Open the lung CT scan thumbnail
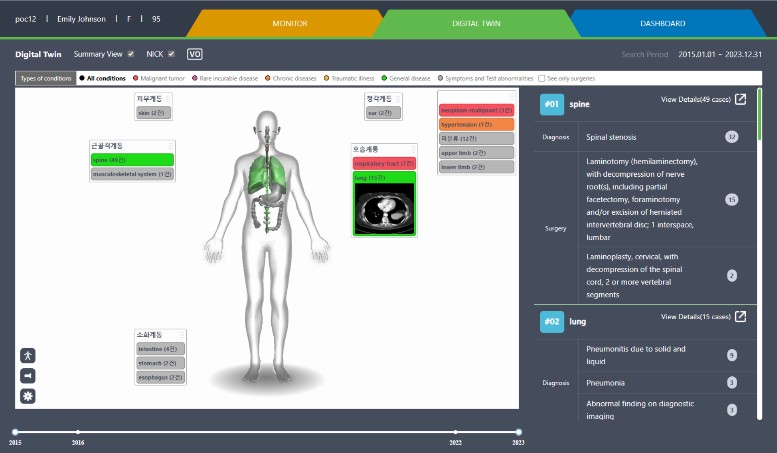The height and width of the screenshot is (453, 777). (383, 209)
